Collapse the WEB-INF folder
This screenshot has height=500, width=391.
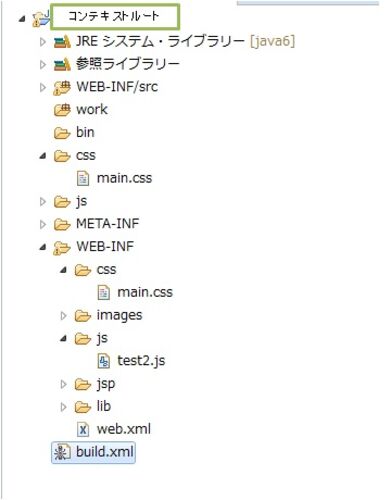[43, 247]
